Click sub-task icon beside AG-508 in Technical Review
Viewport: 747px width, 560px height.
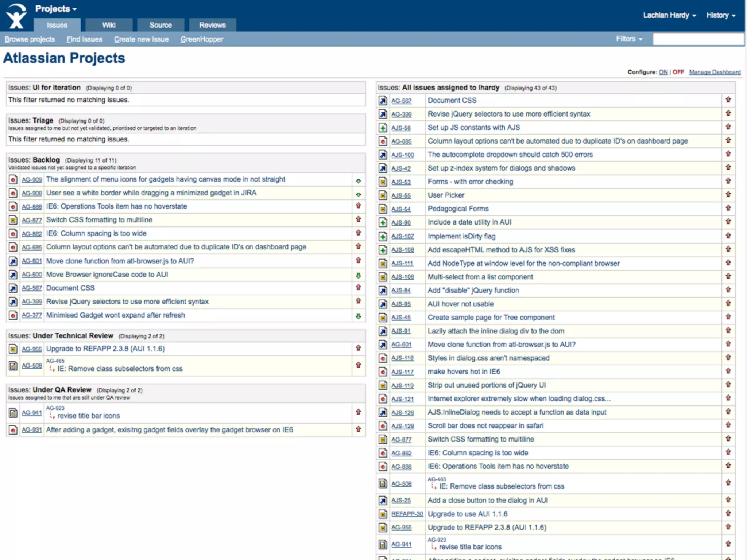(x=13, y=365)
